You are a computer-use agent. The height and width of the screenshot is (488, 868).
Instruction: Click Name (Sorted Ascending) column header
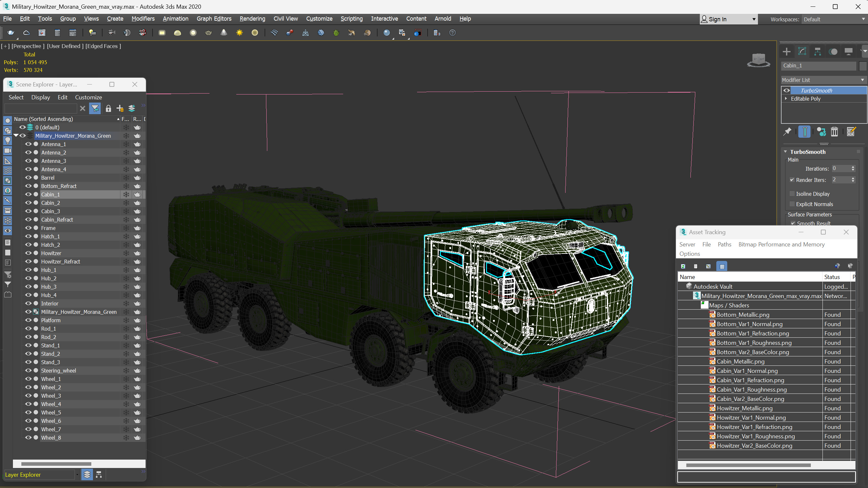point(66,119)
